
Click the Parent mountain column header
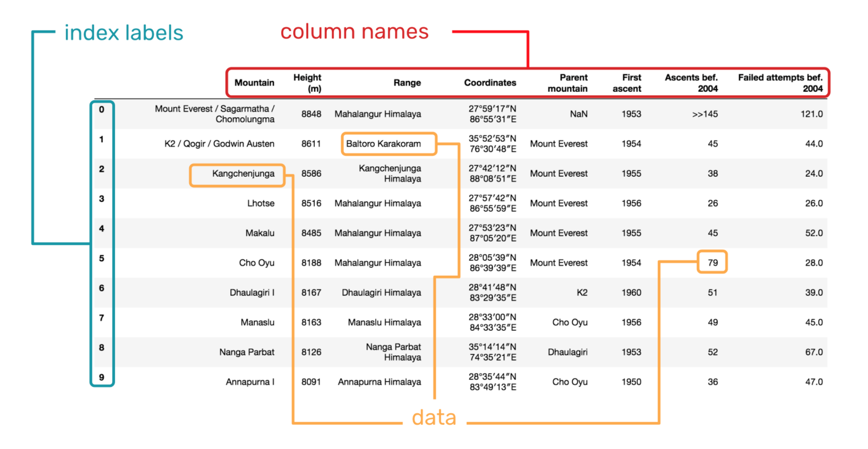point(568,83)
